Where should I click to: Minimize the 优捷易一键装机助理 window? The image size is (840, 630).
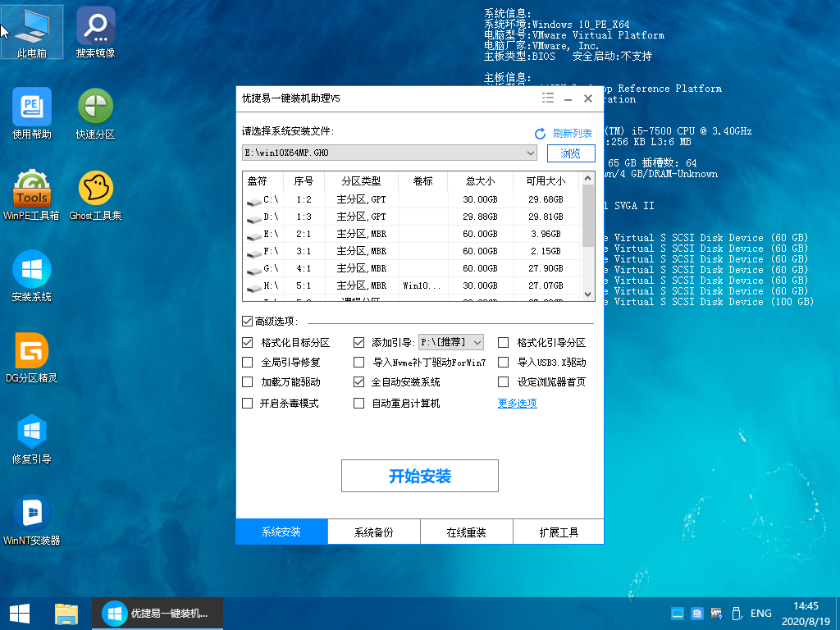[x=568, y=98]
